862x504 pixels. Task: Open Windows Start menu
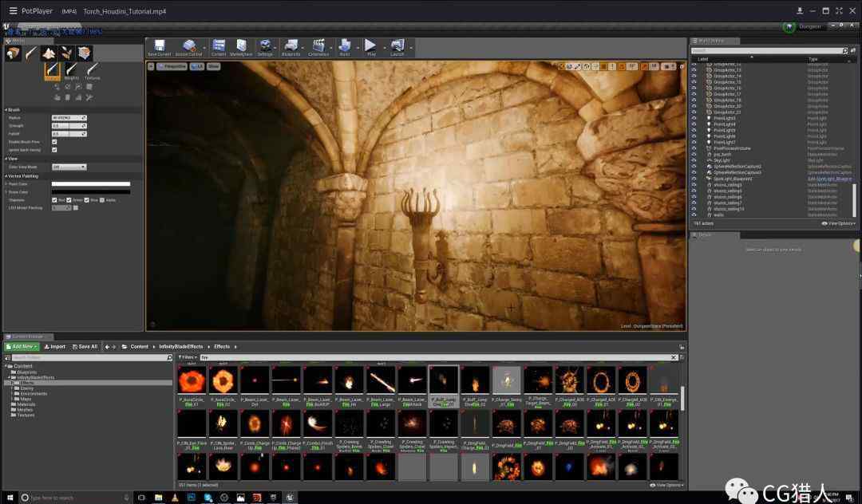pos(10,498)
